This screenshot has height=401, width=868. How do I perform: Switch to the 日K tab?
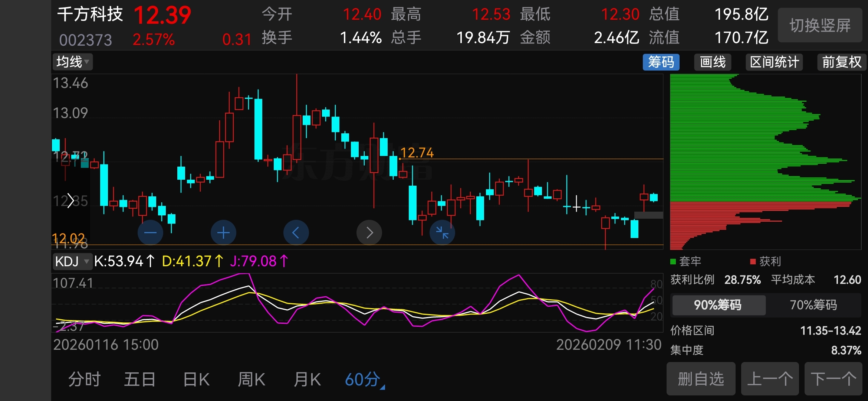196,379
